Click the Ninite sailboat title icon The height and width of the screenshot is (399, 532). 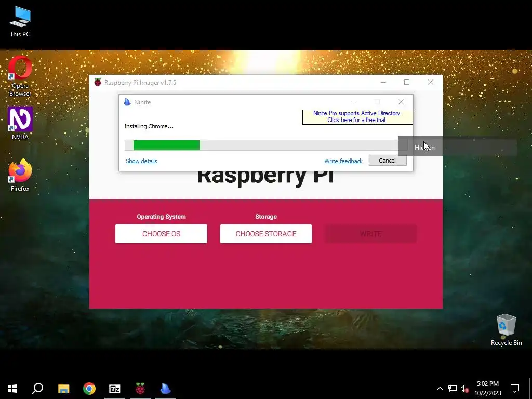(x=127, y=102)
